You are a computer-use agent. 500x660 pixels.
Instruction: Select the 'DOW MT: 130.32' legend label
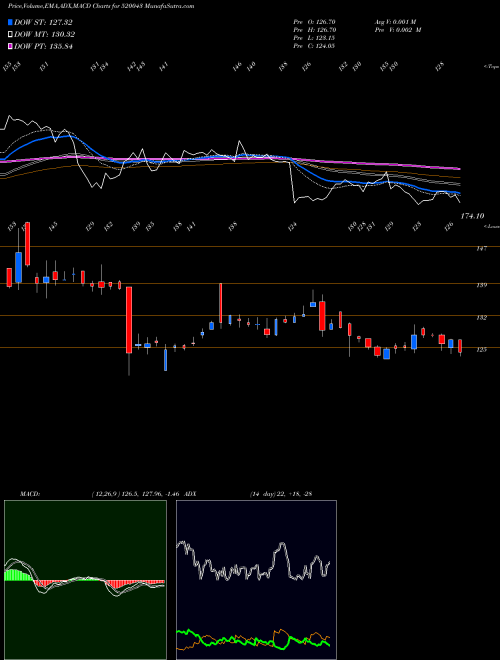click(x=45, y=35)
